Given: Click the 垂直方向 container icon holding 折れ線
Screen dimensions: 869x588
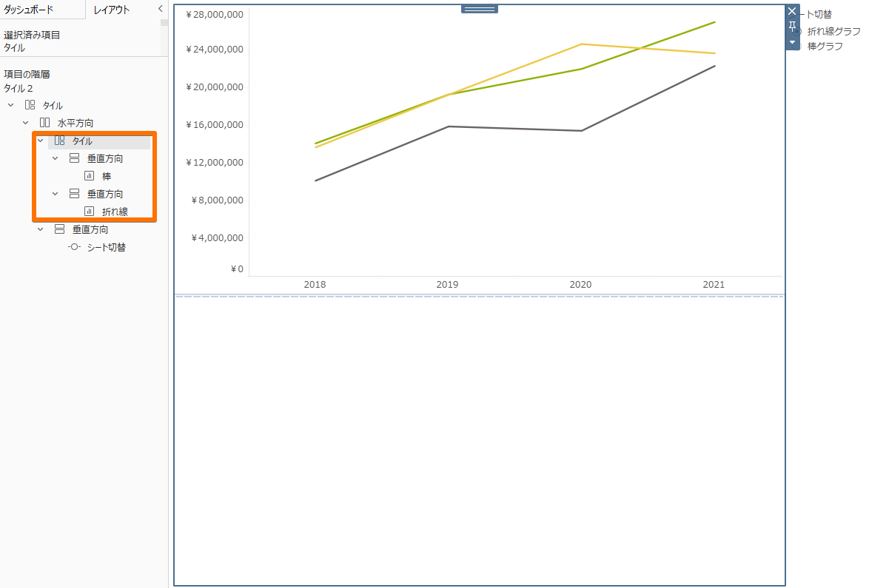Looking at the screenshot, I should pyautogui.click(x=74, y=194).
